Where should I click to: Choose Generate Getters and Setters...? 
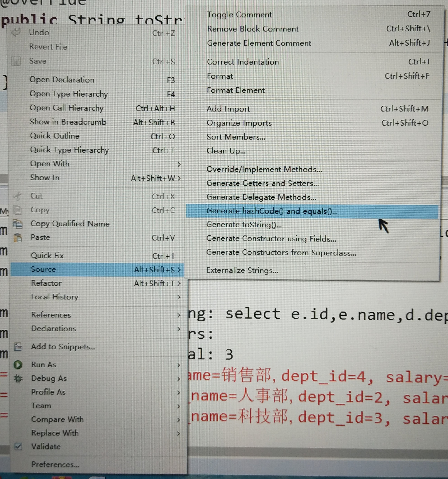coord(263,183)
